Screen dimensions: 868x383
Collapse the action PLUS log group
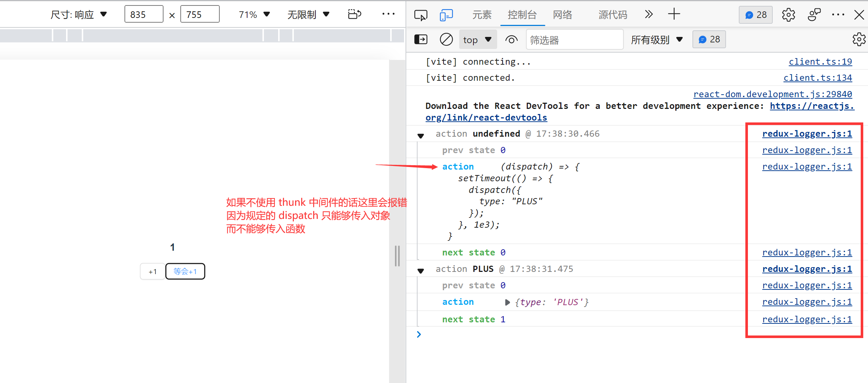pyautogui.click(x=421, y=271)
